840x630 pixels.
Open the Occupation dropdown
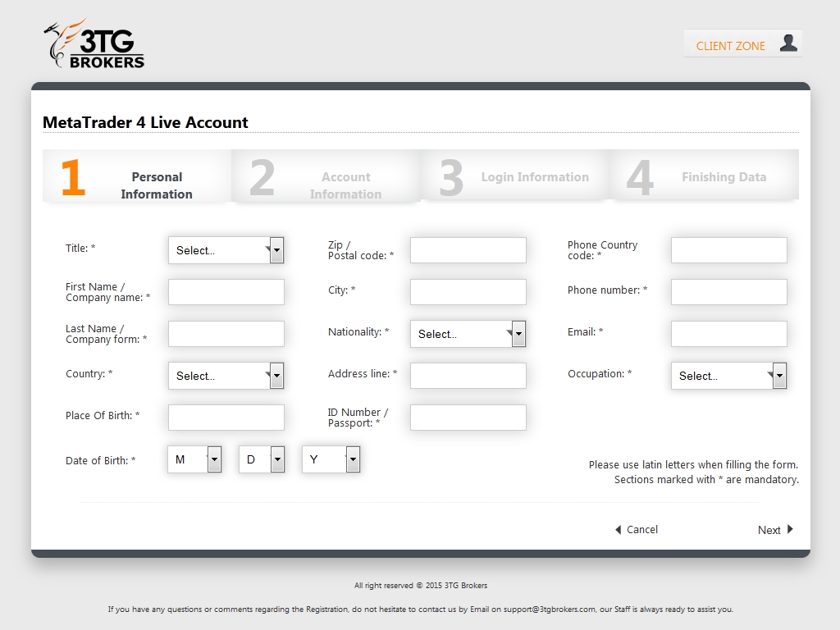tap(728, 376)
